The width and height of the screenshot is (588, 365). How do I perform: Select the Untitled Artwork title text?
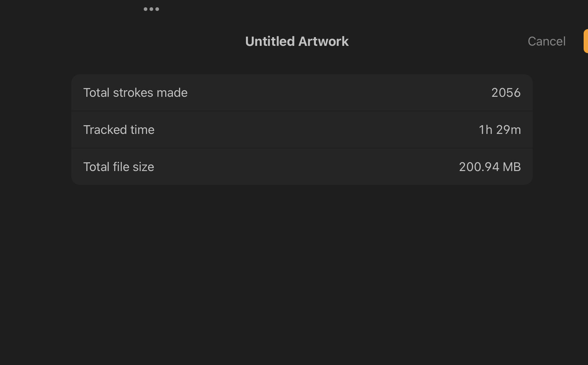click(x=297, y=41)
